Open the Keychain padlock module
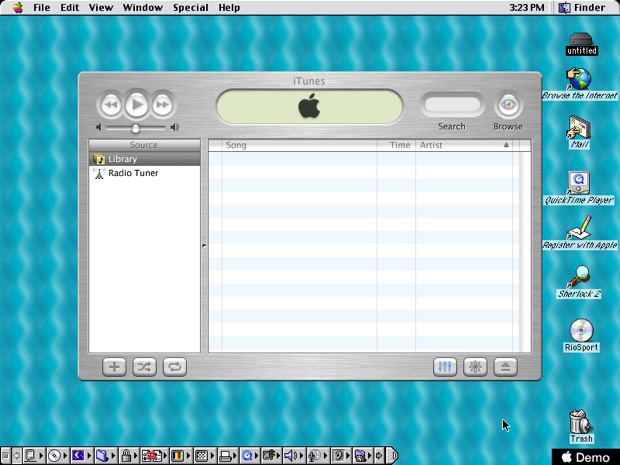 coord(129,456)
